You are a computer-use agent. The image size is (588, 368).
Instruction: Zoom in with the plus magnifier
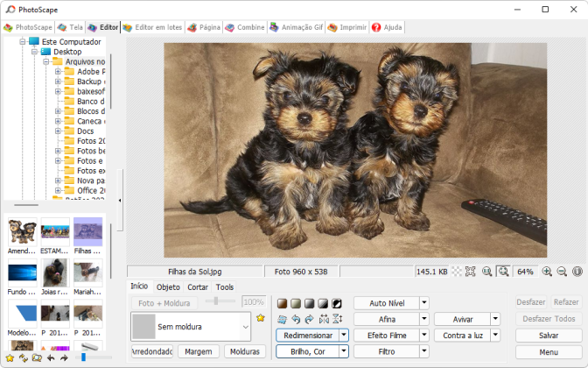coord(547,272)
